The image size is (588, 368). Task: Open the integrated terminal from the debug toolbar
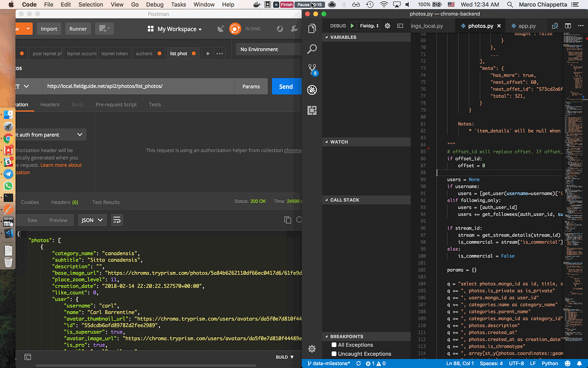pyautogui.click(x=400, y=26)
